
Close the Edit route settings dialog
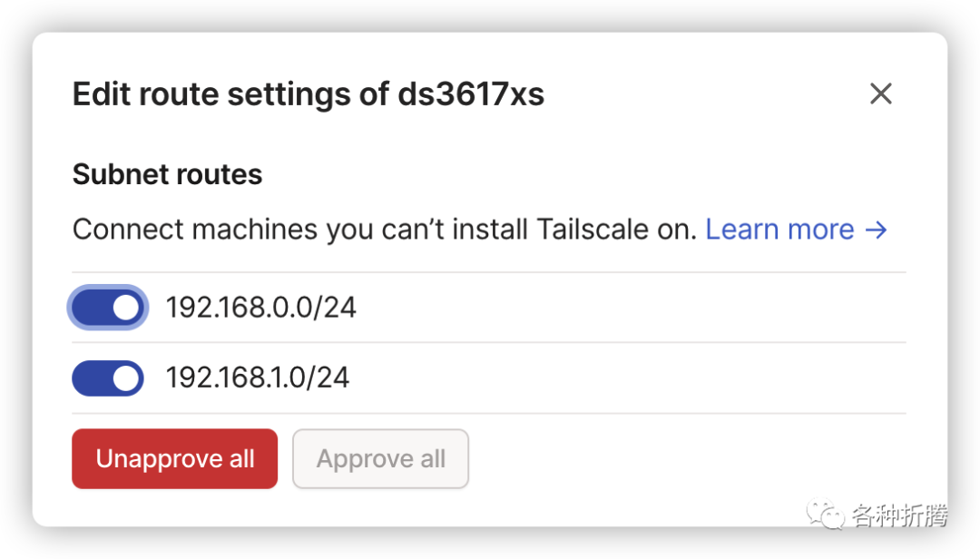[x=880, y=93]
